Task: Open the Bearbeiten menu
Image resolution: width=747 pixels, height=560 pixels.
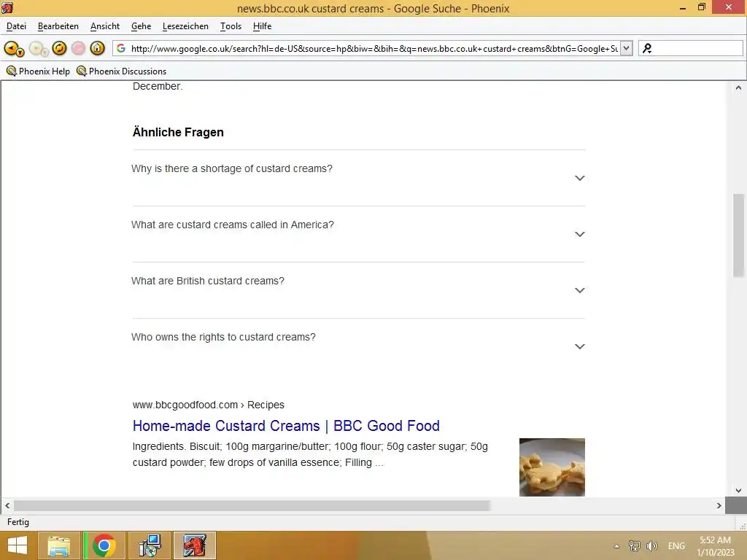Action: coord(58,26)
